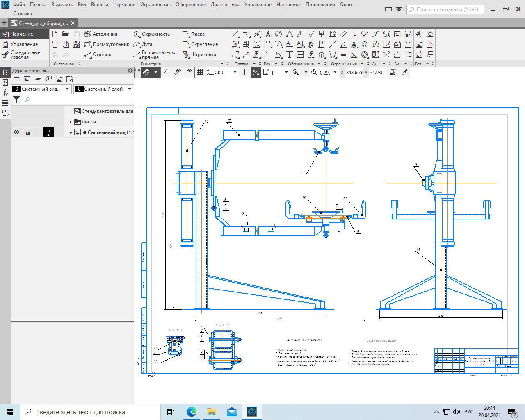Toggle the grid display button
525x420 pixels.
tap(200, 72)
